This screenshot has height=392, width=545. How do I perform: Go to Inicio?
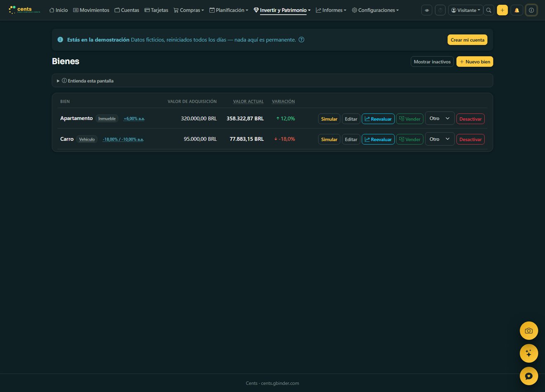[59, 10]
